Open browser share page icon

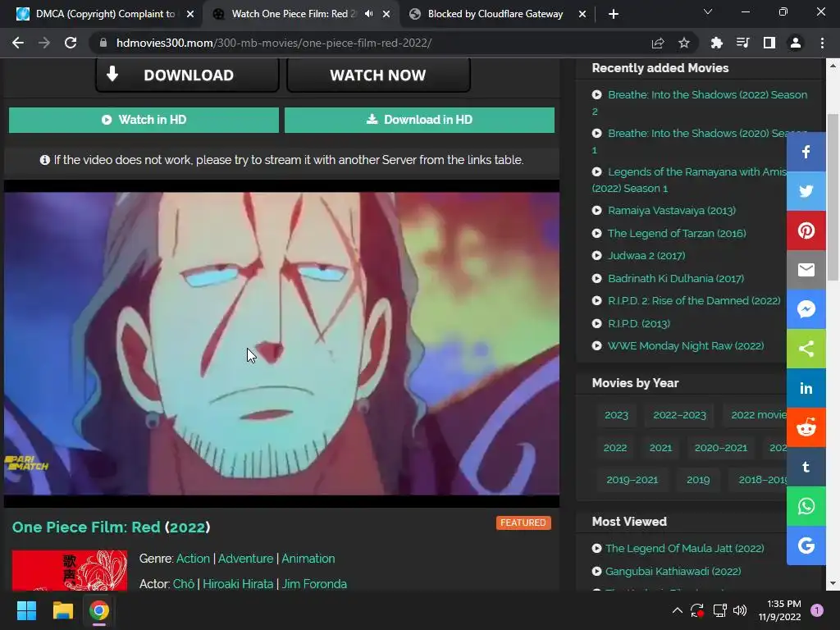coord(658,43)
